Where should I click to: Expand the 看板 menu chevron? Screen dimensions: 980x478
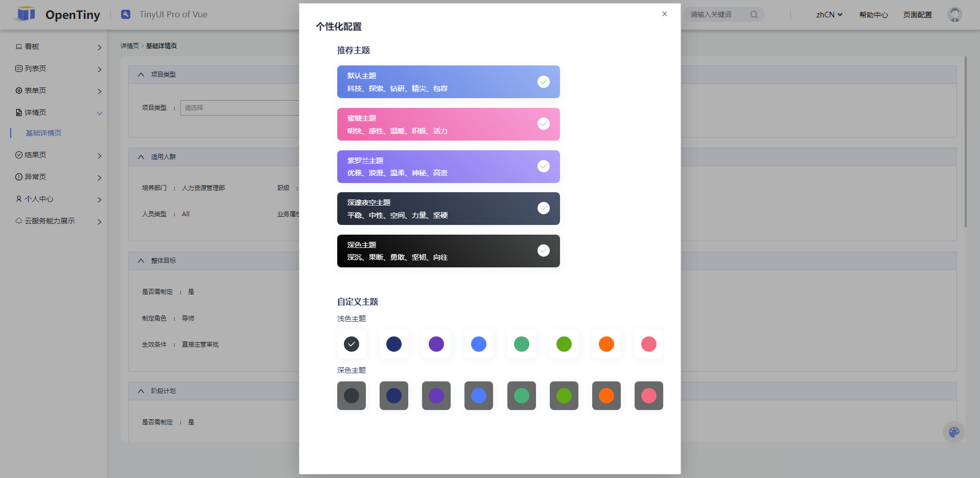pos(100,48)
